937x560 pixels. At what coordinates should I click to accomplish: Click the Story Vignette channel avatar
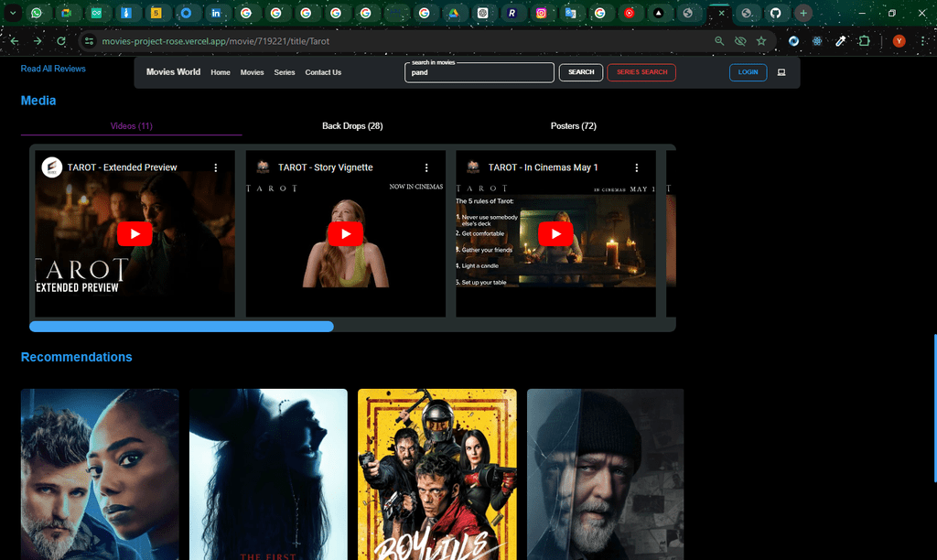click(x=263, y=167)
